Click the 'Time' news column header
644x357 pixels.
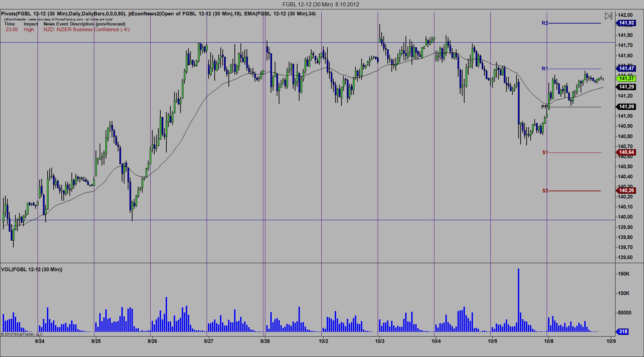click(9, 24)
